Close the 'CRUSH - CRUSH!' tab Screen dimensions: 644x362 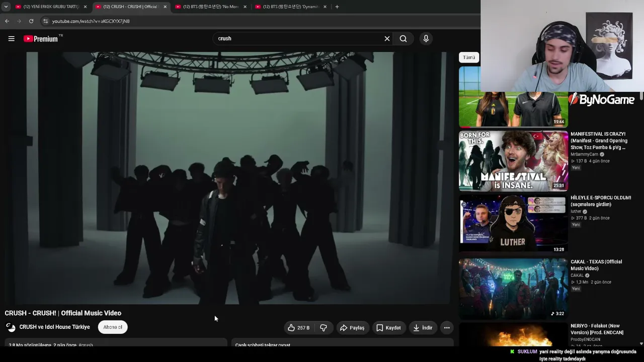point(165,7)
